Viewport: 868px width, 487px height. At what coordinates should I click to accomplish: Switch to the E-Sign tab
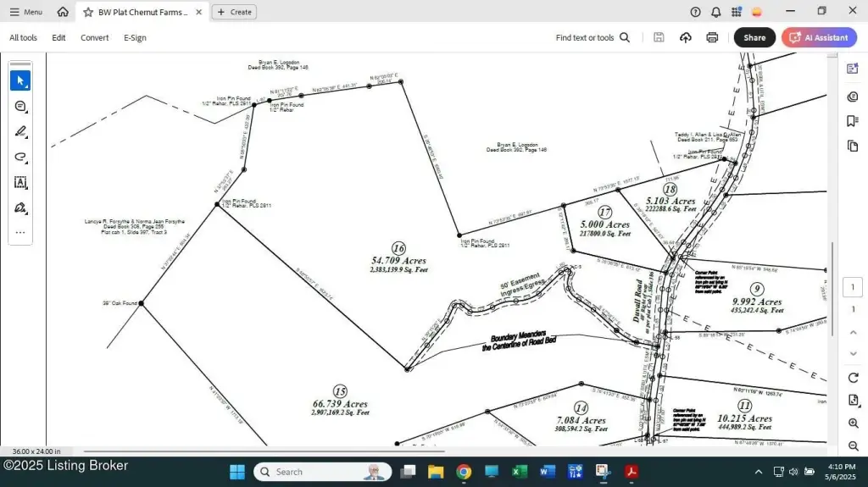(x=135, y=37)
